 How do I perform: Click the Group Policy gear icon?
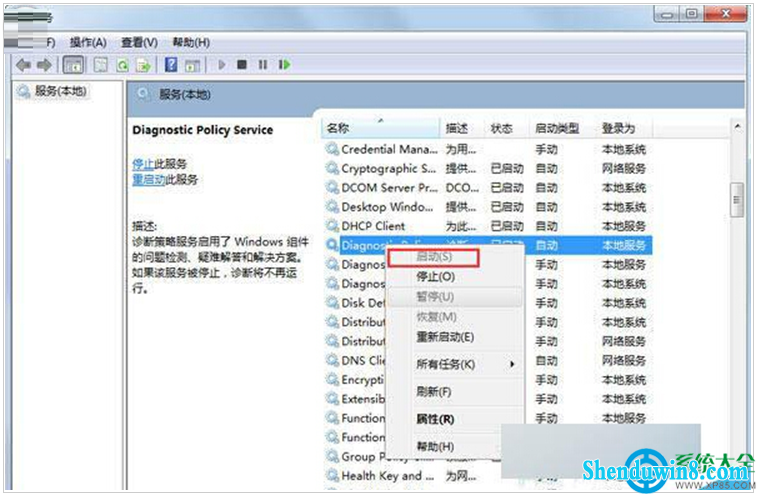click(332, 456)
